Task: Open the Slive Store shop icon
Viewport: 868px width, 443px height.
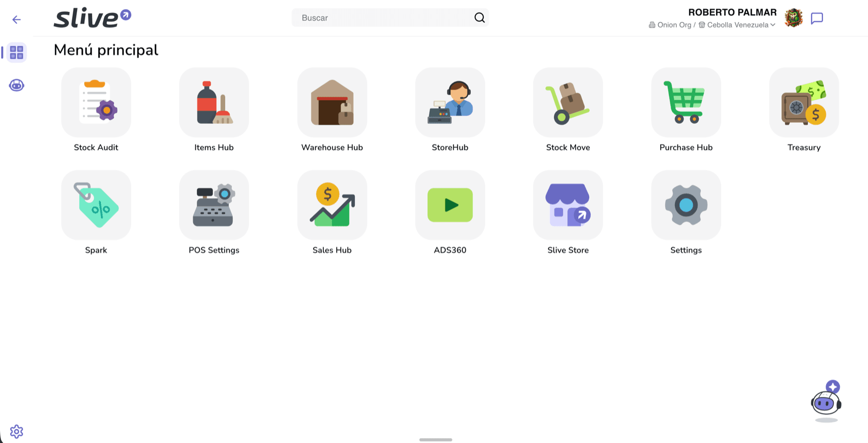Action: point(568,205)
